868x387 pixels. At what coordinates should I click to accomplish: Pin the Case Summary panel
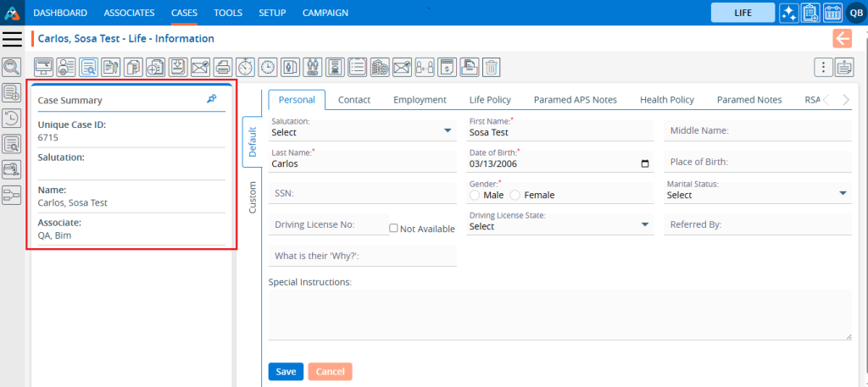click(211, 100)
